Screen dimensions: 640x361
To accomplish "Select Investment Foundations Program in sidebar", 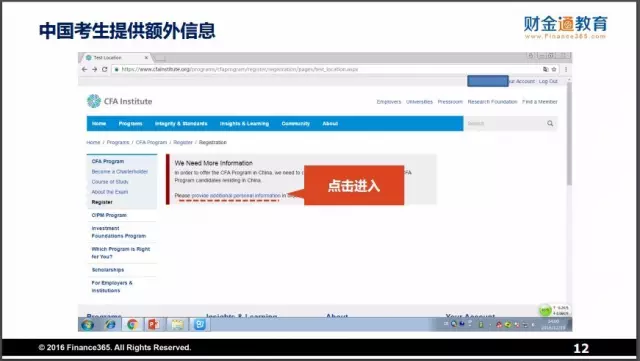I will [118, 232].
